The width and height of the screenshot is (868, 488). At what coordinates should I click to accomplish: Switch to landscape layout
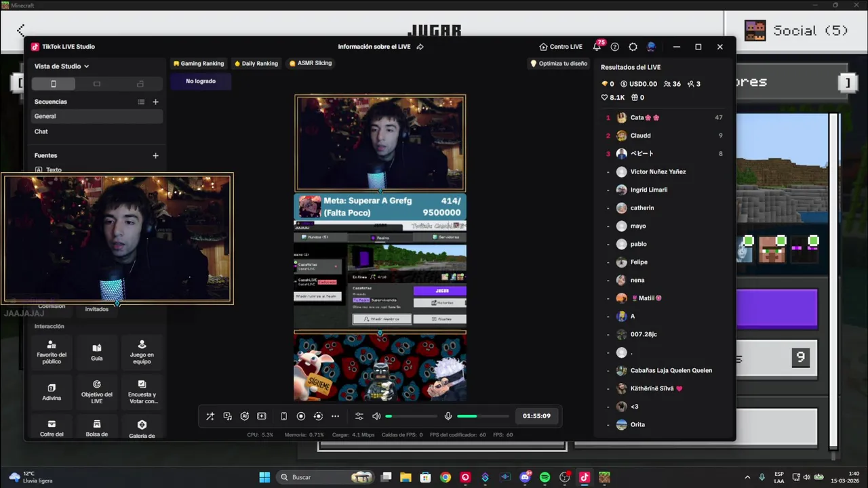(x=97, y=84)
